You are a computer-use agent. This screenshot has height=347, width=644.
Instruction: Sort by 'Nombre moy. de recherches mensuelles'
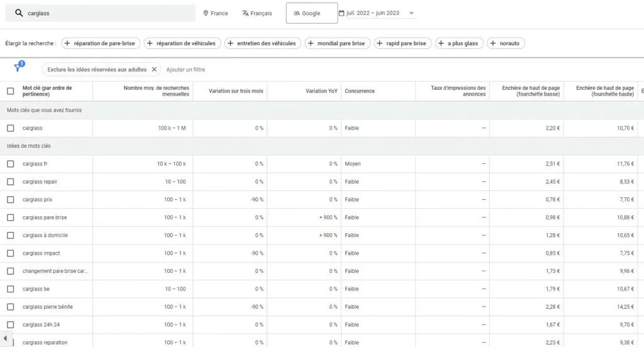(156, 91)
